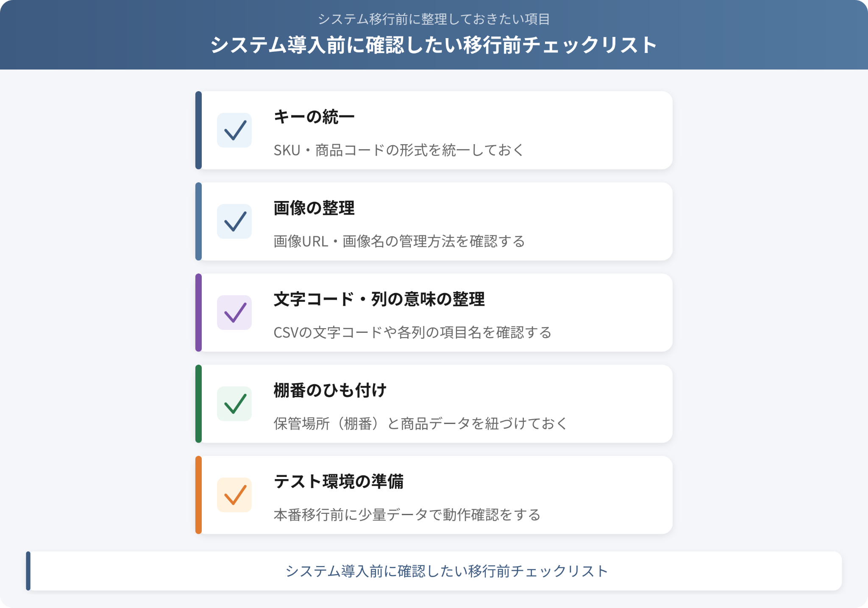Click the 保管場所(棚番) description text

click(x=420, y=424)
